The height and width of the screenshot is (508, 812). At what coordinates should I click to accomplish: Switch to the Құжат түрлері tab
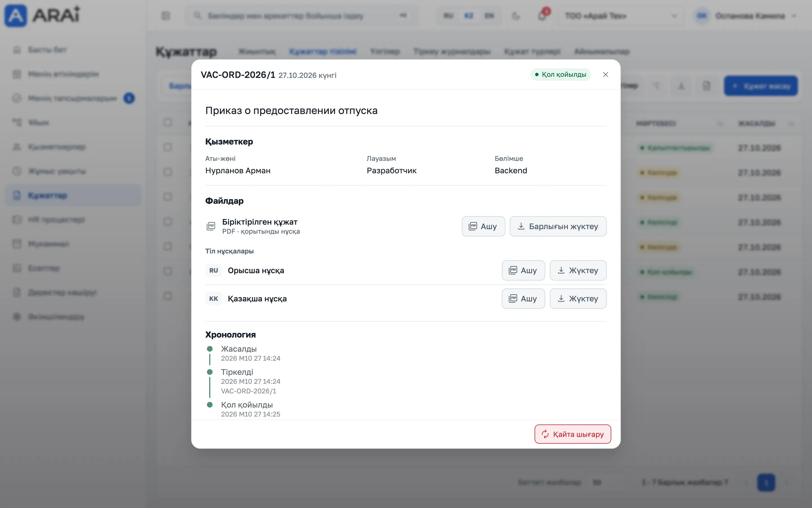(x=532, y=51)
